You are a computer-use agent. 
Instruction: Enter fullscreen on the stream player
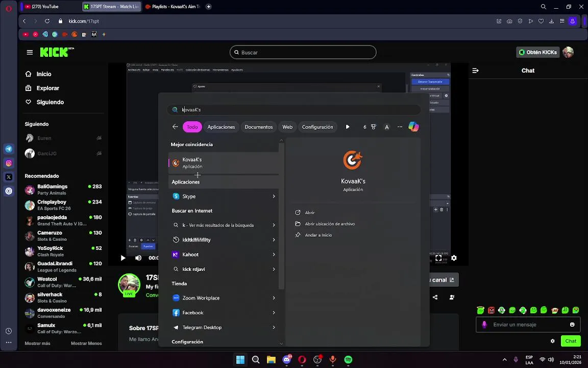(x=438, y=258)
